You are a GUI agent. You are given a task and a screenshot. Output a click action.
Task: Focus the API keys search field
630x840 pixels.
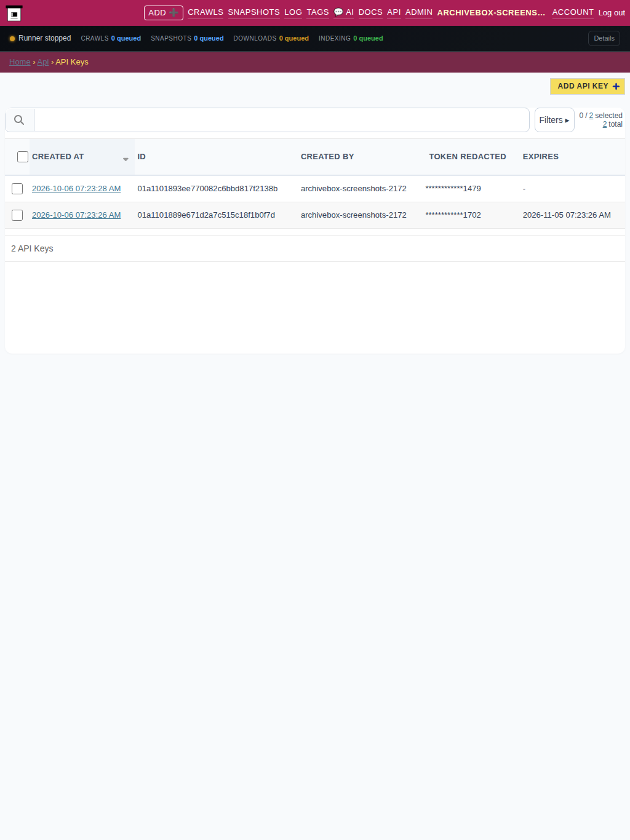click(282, 120)
